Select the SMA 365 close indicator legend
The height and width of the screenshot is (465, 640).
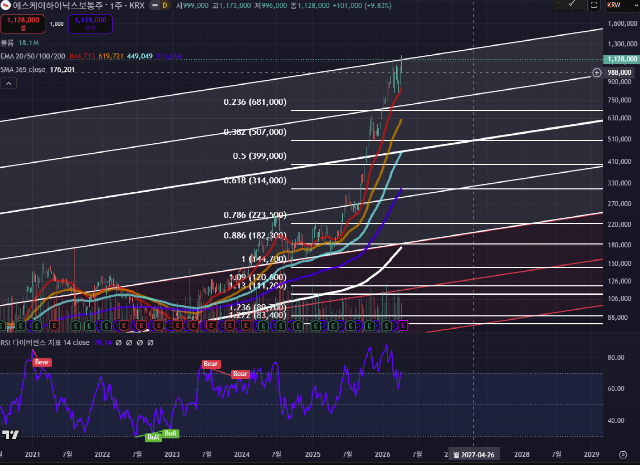[23, 70]
